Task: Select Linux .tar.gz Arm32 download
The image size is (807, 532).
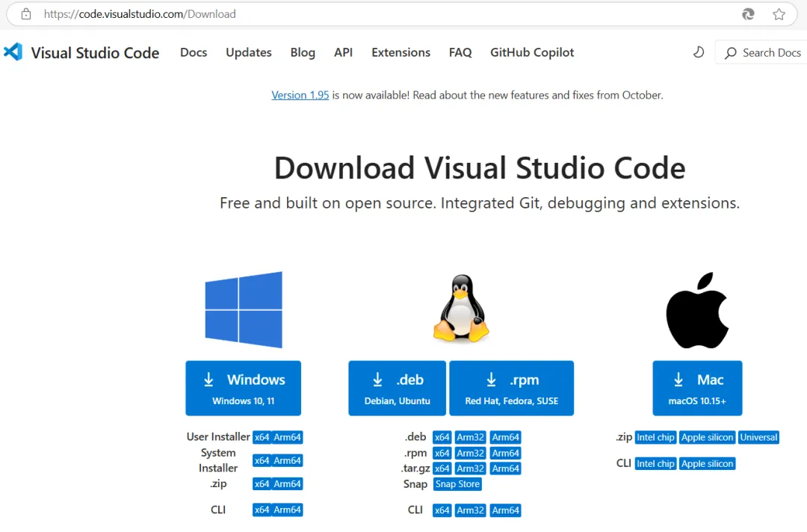Action: tap(471, 468)
